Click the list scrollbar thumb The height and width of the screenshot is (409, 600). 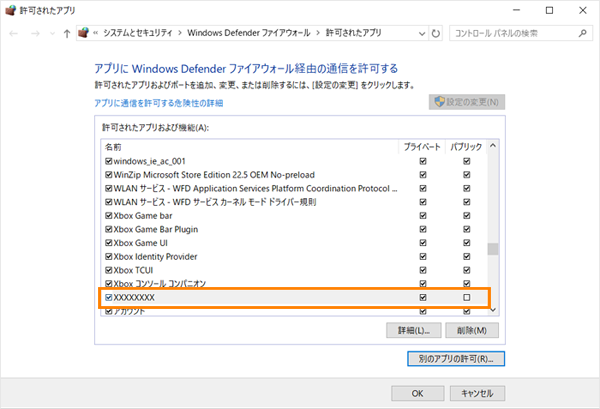click(x=493, y=249)
